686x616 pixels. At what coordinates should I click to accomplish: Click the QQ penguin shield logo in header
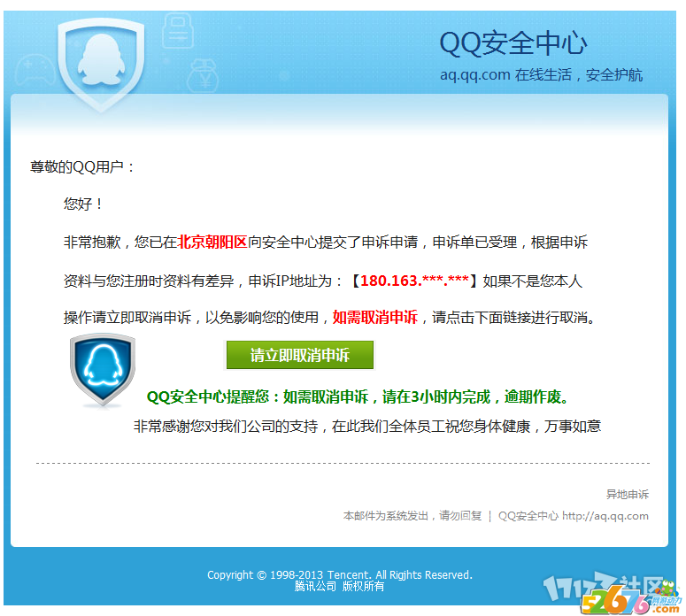point(101,65)
